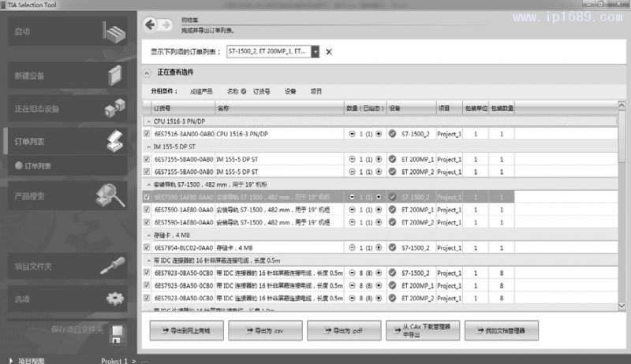
Task: Click the 新建设备 (New device) icon
Action: (115, 76)
